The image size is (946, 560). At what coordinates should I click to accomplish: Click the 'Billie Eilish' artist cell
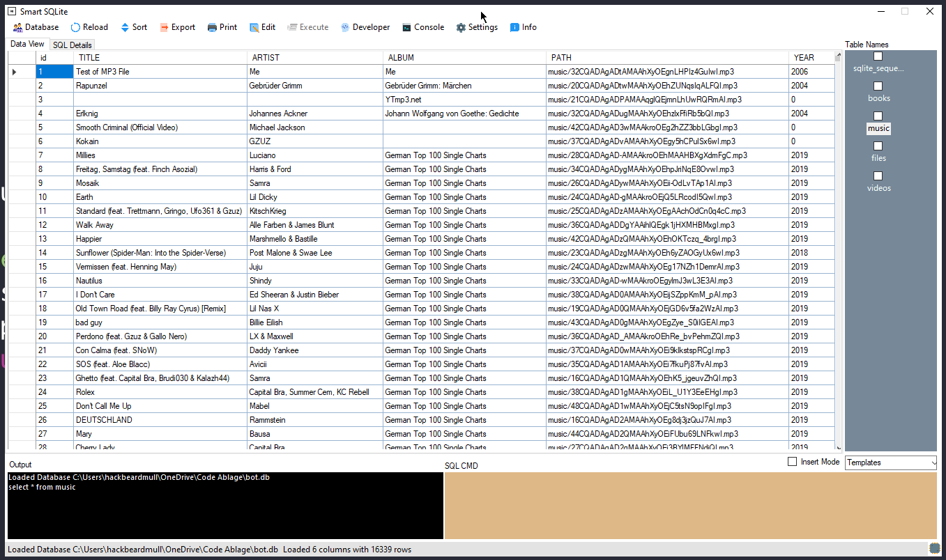[x=315, y=322]
